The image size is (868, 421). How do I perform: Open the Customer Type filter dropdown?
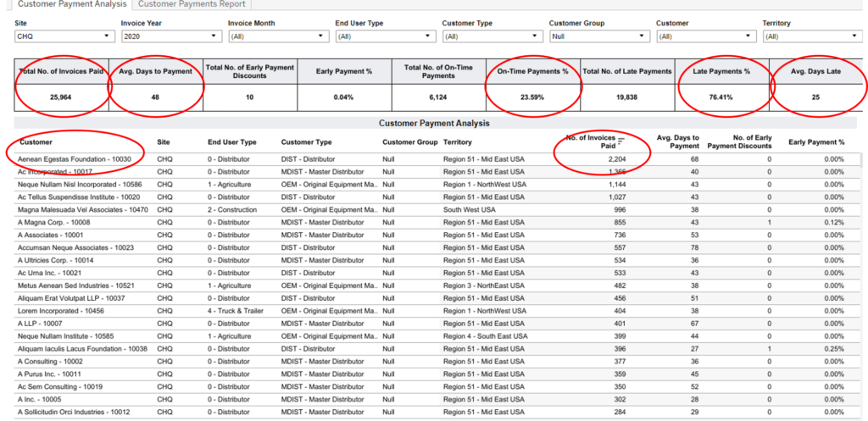point(492,36)
